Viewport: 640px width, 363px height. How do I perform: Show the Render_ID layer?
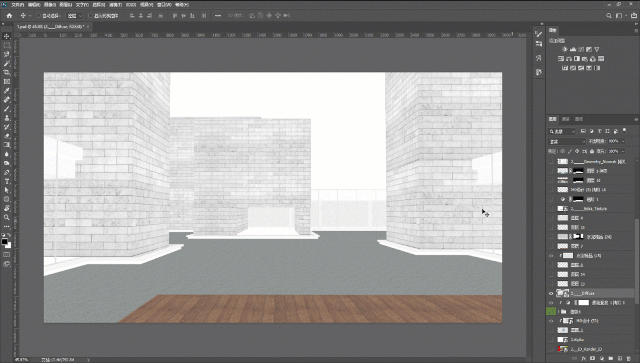[551, 349]
